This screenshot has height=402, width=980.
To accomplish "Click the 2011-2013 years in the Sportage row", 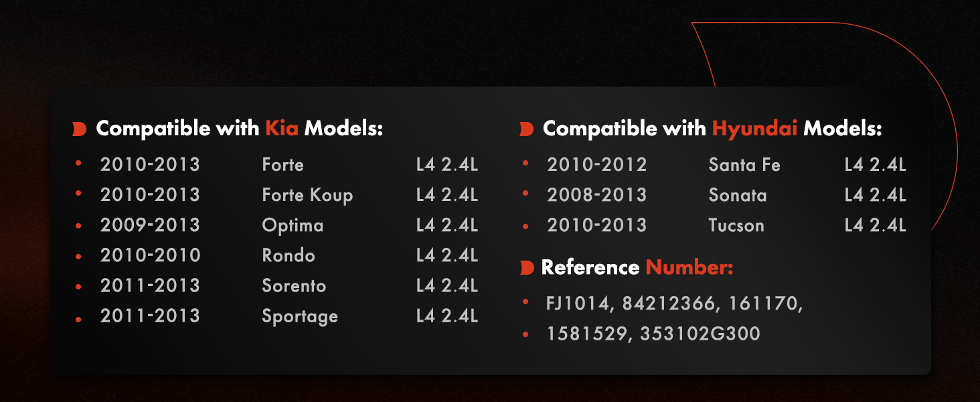I will (x=150, y=316).
